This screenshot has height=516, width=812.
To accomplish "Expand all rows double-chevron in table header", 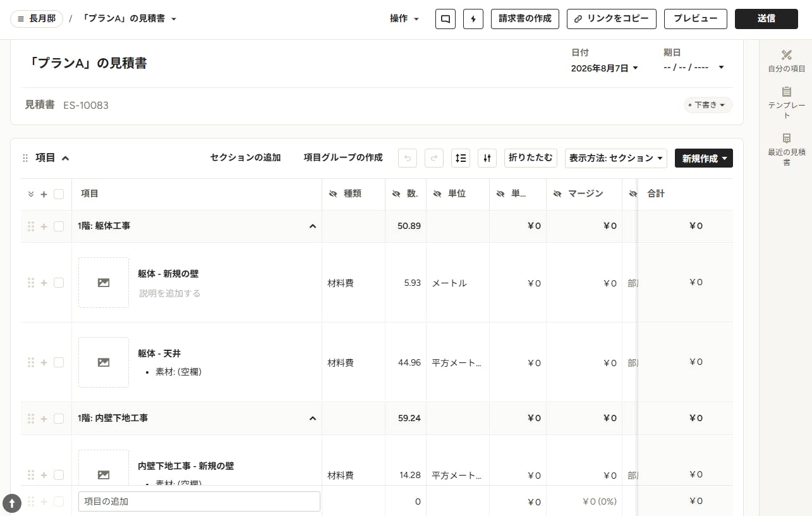I will (31, 194).
